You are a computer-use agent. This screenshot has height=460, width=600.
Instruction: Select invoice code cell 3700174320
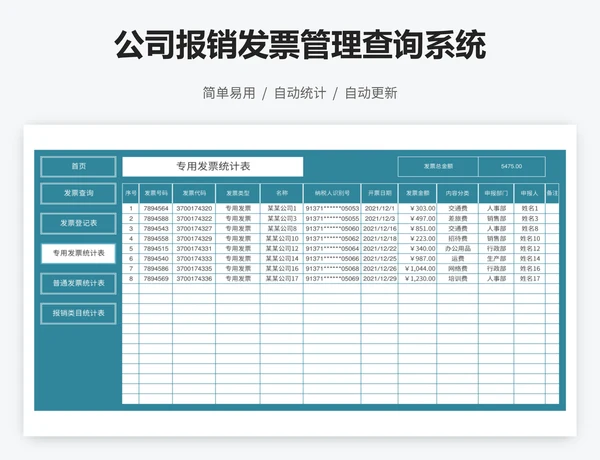pyautogui.click(x=194, y=209)
